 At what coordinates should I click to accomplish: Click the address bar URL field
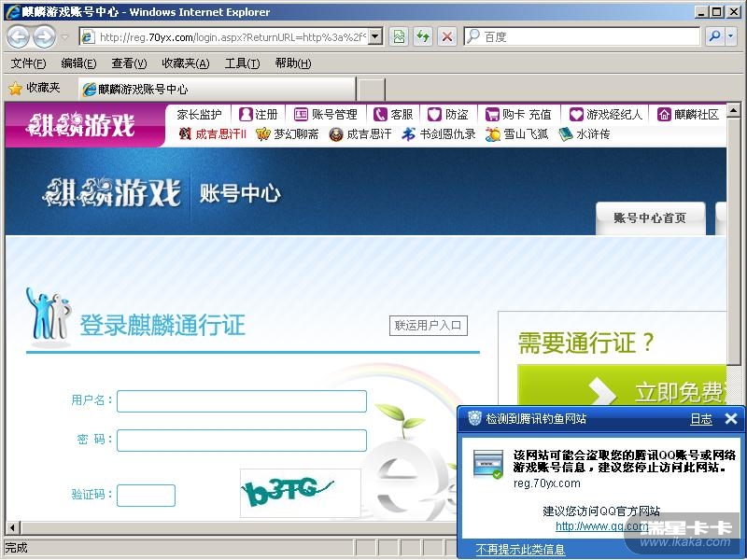[x=232, y=37]
